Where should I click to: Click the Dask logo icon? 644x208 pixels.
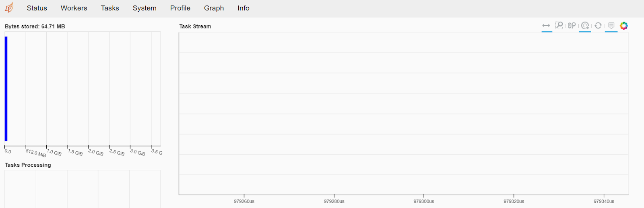pyautogui.click(x=9, y=8)
